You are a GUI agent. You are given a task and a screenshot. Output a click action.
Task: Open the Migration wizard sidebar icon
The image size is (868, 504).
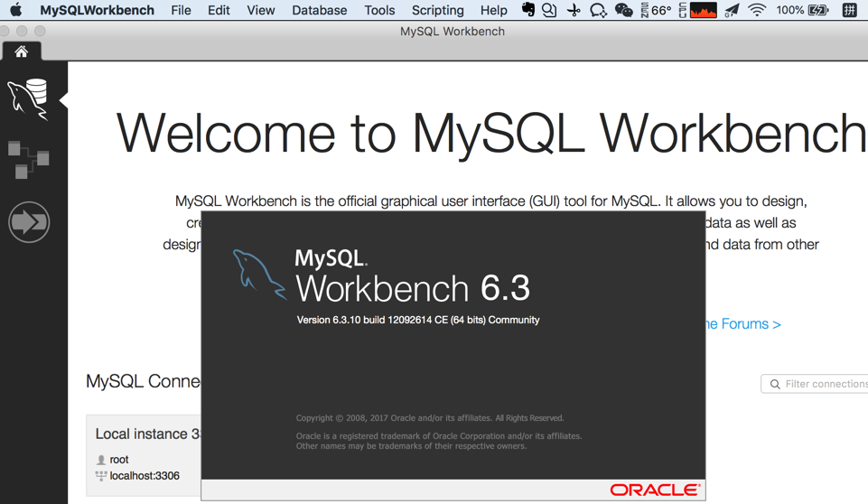(x=29, y=222)
